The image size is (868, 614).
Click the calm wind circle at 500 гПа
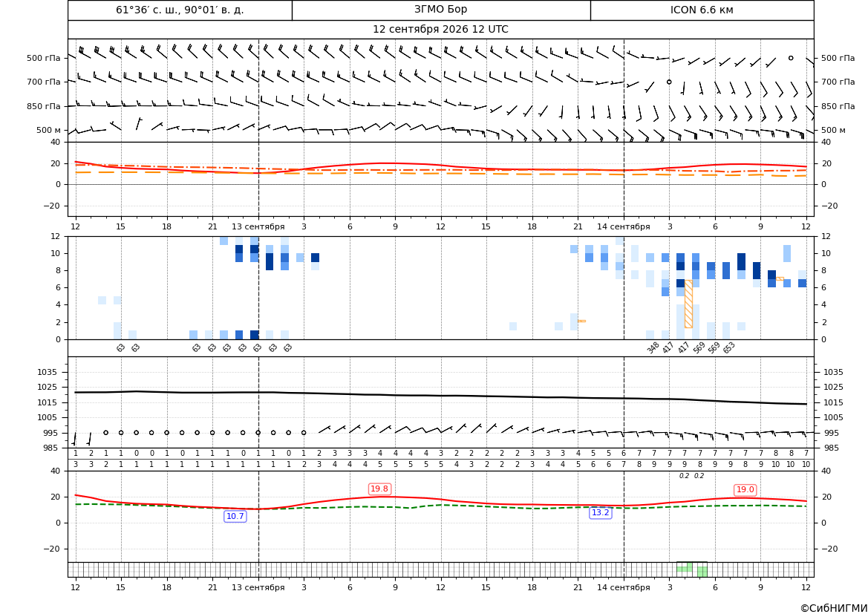[791, 58]
